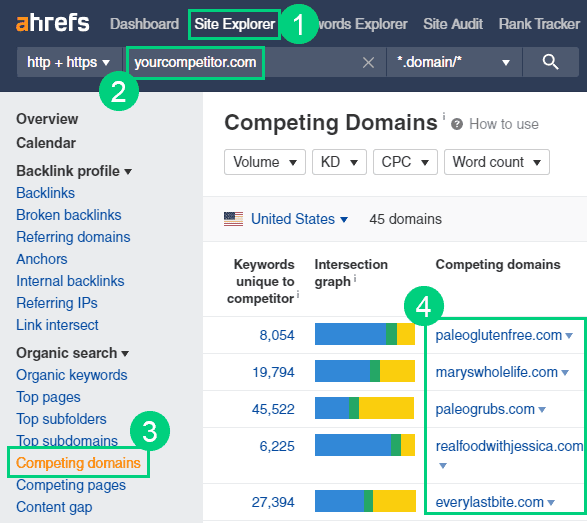Select Calendar in the sidebar

[x=46, y=143]
